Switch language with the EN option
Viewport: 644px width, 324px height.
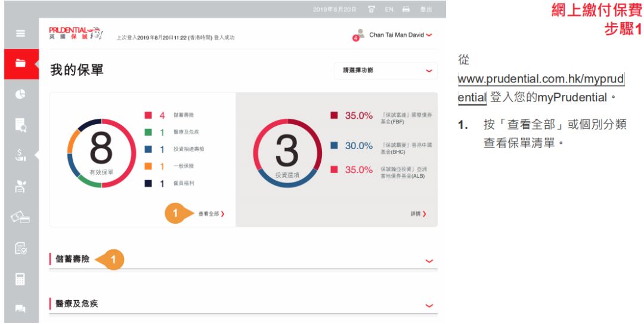click(389, 10)
